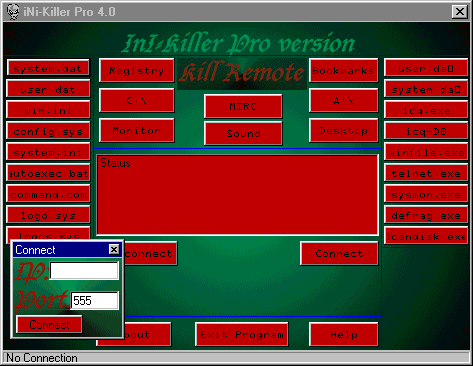Click the sysmon.exe button
Viewport: 473px width, 366px height.
tap(426, 194)
